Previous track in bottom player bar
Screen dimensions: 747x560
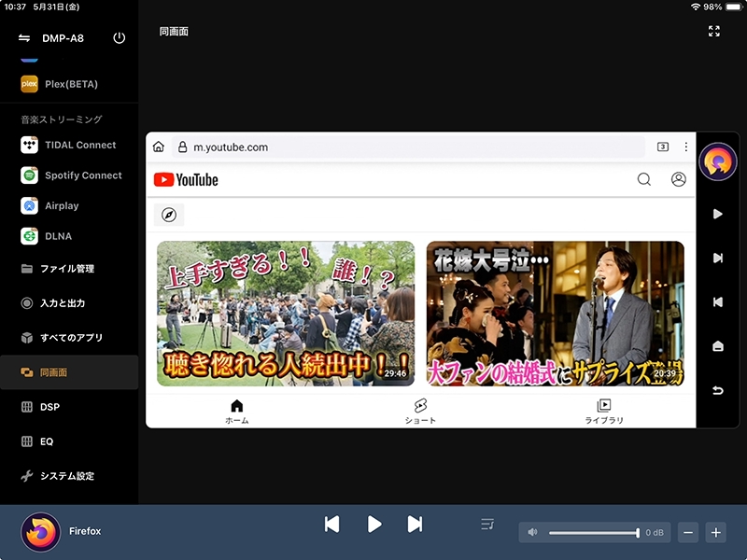coord(332,525)
